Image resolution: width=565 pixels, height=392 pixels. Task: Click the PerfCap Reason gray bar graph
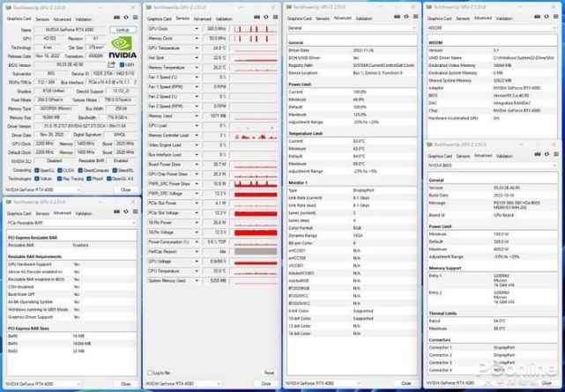click(256, 252)
